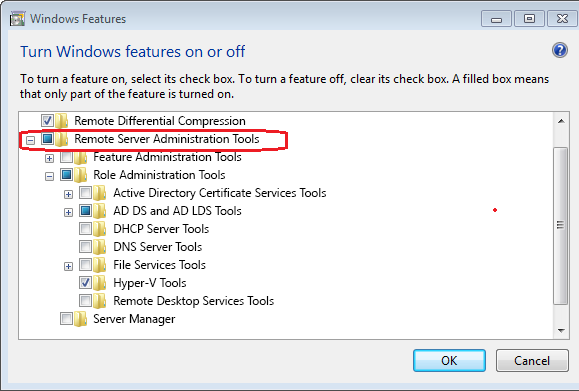Collapse Role Administration Tools node
This screenshot has height=391, width=579.
[49, 176]
